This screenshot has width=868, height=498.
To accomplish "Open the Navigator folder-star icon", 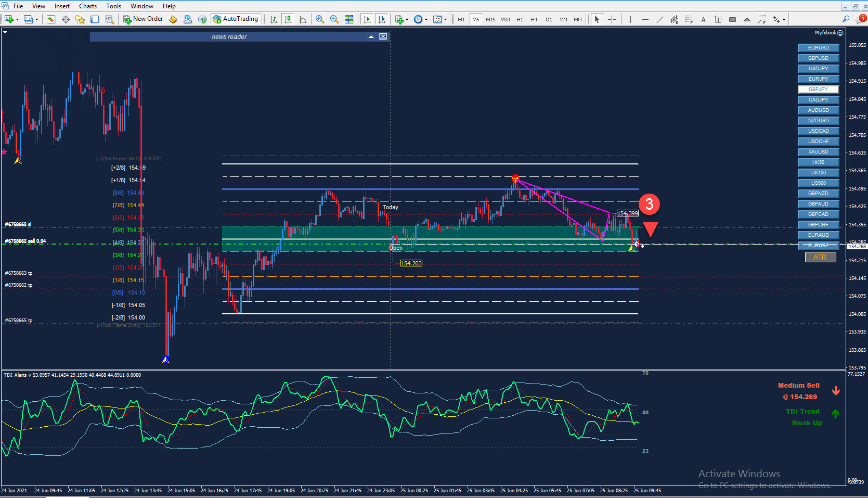I will pos(80,19).
